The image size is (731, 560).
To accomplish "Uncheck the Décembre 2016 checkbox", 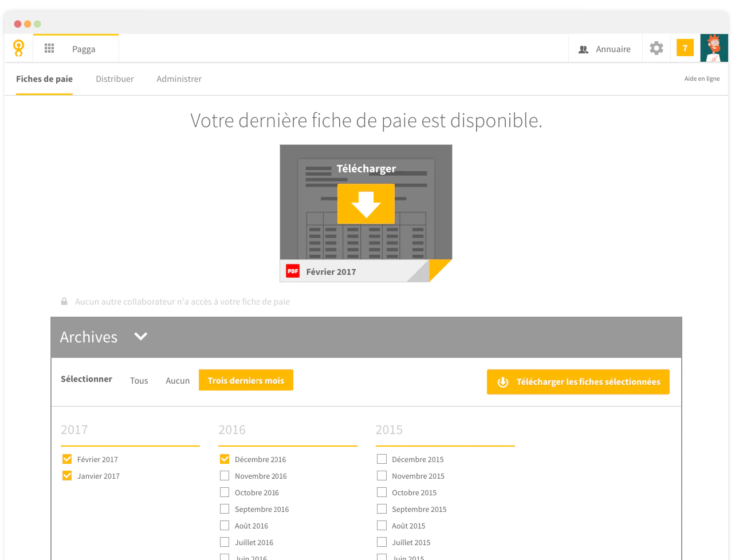I will 225,459.
